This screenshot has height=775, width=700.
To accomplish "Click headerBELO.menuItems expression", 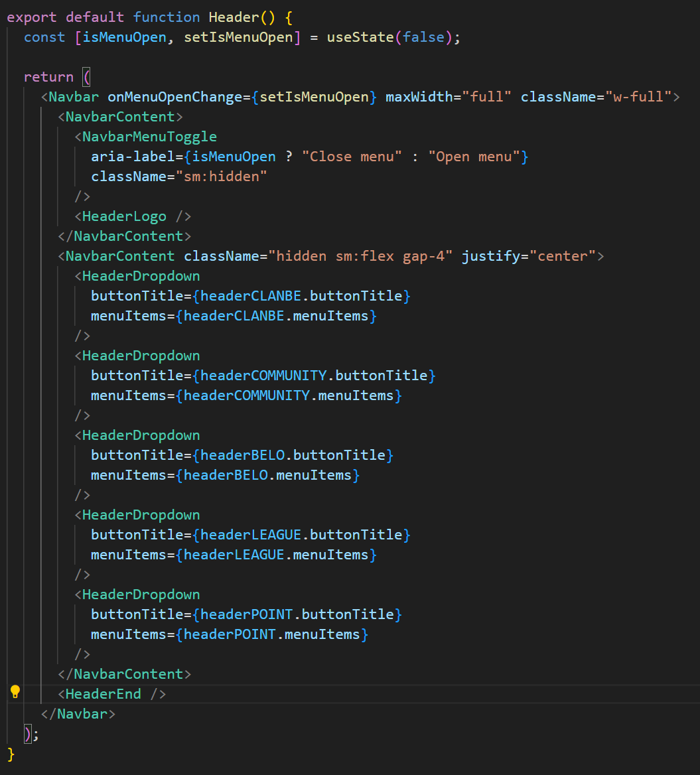I will pyautogui.click(x=268, y=475).
